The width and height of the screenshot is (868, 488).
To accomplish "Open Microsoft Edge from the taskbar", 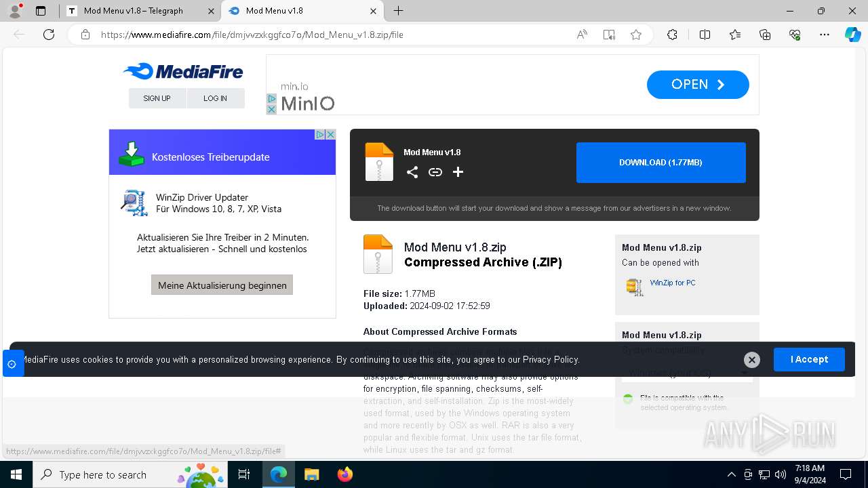I will pos(279,474).
